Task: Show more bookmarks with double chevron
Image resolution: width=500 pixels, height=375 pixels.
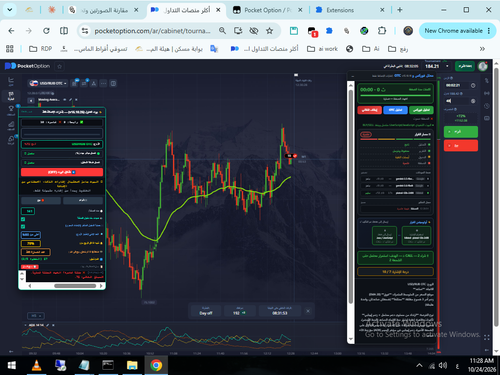Action: coord(482,49)
